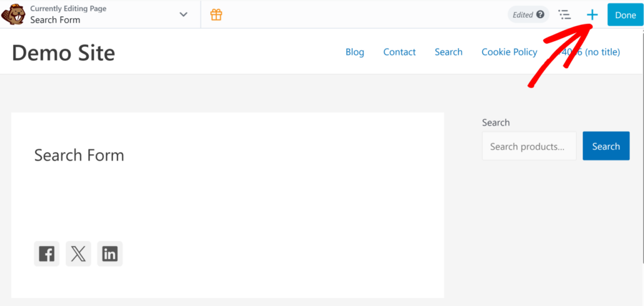The height and width of the screenshot is (306, 644).
Task: Select the Search Form page heading
Action: click(x=79, y=155)
